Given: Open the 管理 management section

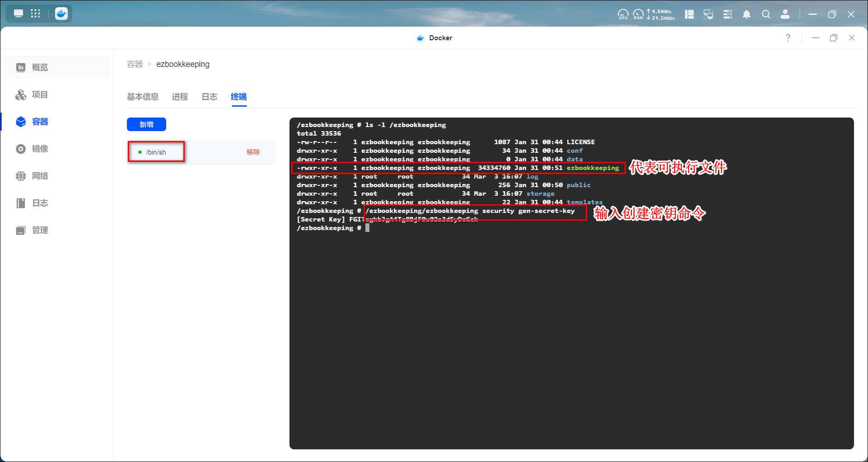Looking at the screenshot, I should click(x=40, y=230).
